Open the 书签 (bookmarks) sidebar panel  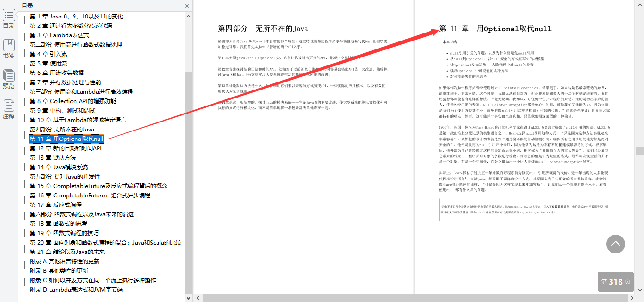[8, 49]
